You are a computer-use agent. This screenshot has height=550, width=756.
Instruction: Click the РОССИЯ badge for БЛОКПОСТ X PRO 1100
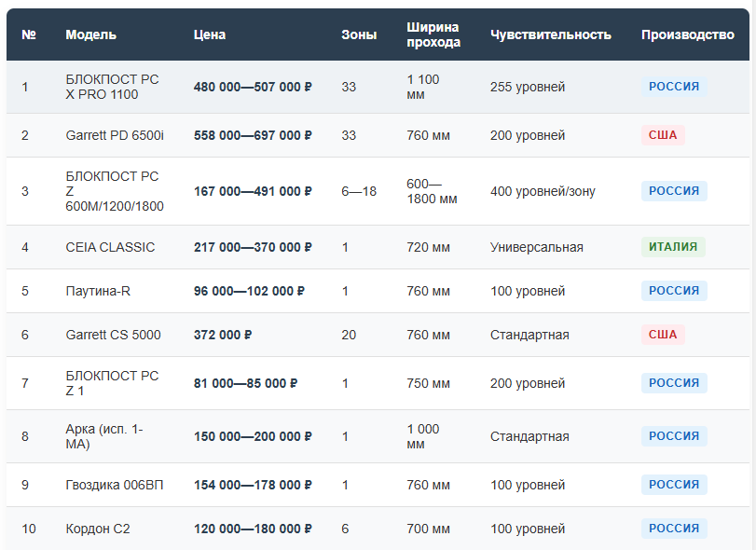click(x=674, y=87)
